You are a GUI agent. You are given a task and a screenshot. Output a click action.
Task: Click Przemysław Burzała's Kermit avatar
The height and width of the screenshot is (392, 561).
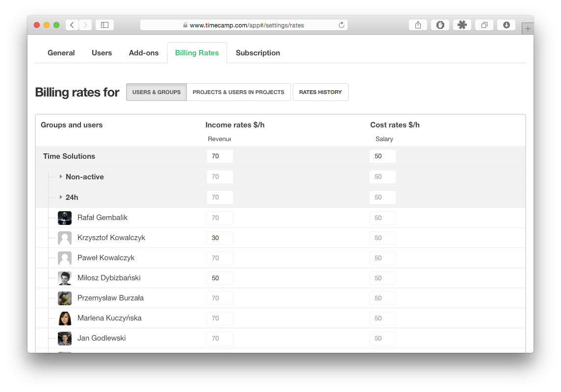pos(65,298)
